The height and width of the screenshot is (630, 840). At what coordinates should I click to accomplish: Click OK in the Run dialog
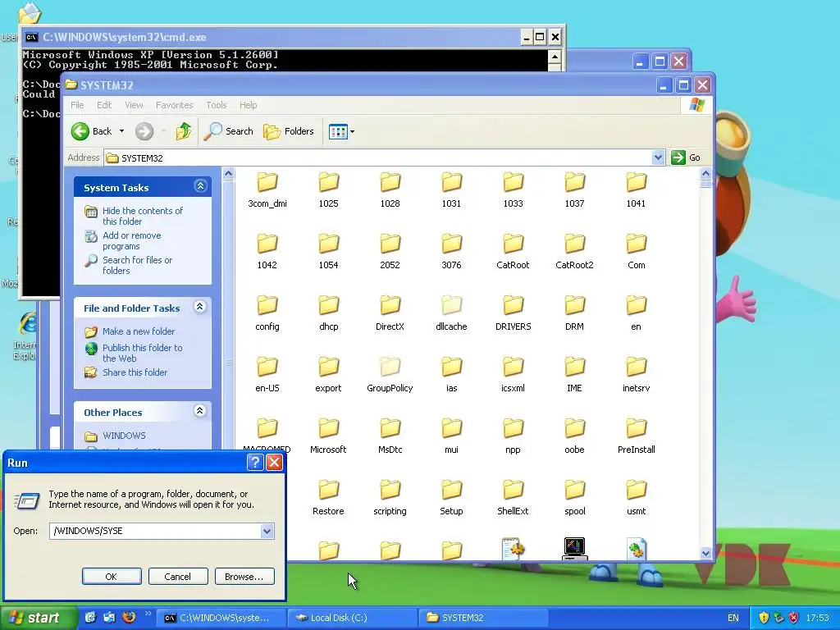pyautogui.click(x=112, y=577)
